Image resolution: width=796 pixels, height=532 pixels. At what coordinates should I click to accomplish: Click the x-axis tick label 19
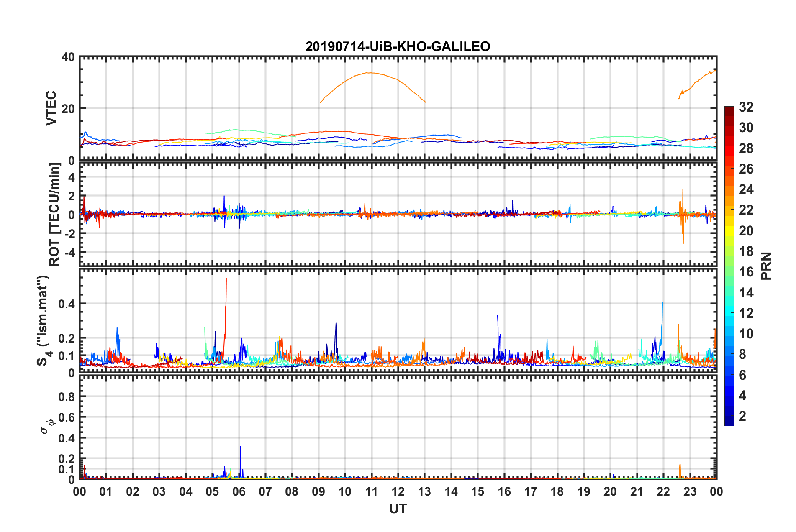click(584, 491)
